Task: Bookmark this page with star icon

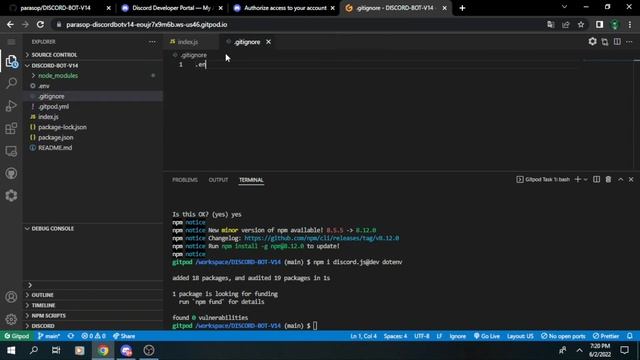Action: [581, 24]
